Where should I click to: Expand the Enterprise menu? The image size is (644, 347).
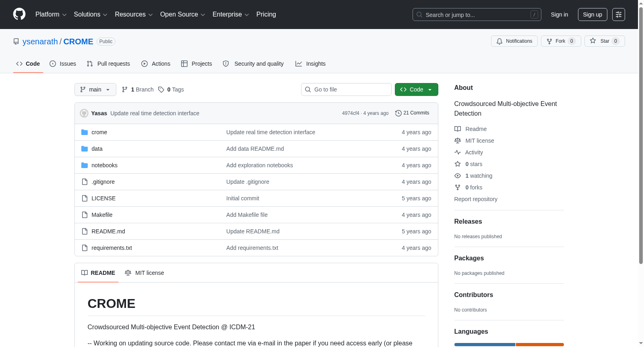[231, 15]
